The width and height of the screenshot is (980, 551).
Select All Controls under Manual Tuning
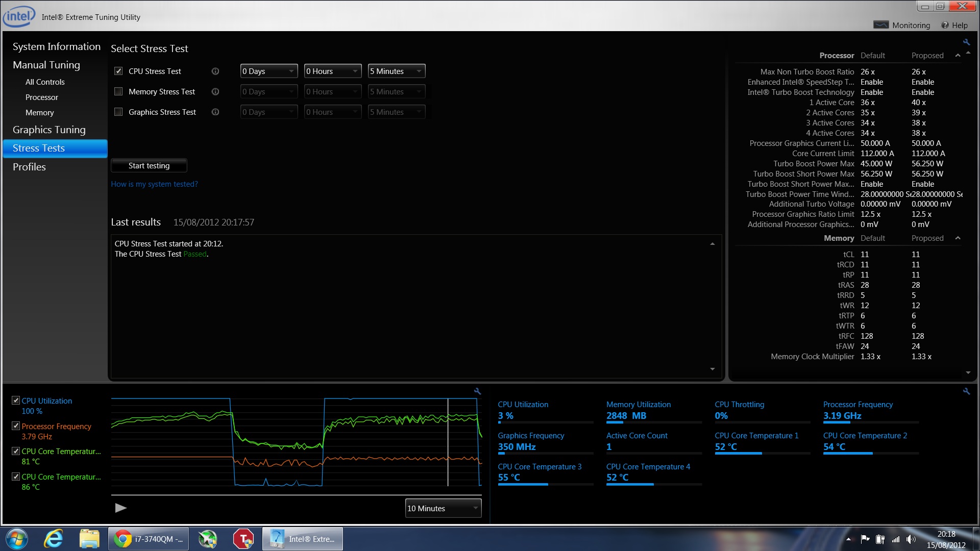tap(45, 82)
